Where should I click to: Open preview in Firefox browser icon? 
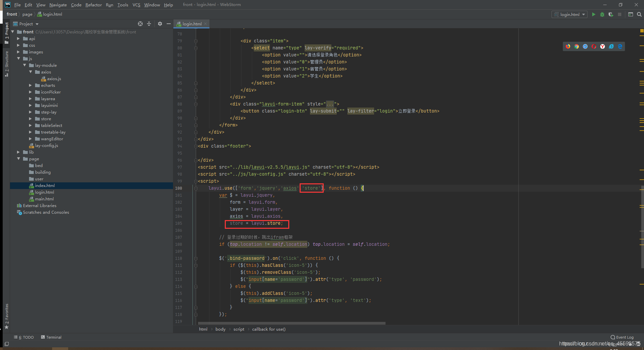pos(568,46)
